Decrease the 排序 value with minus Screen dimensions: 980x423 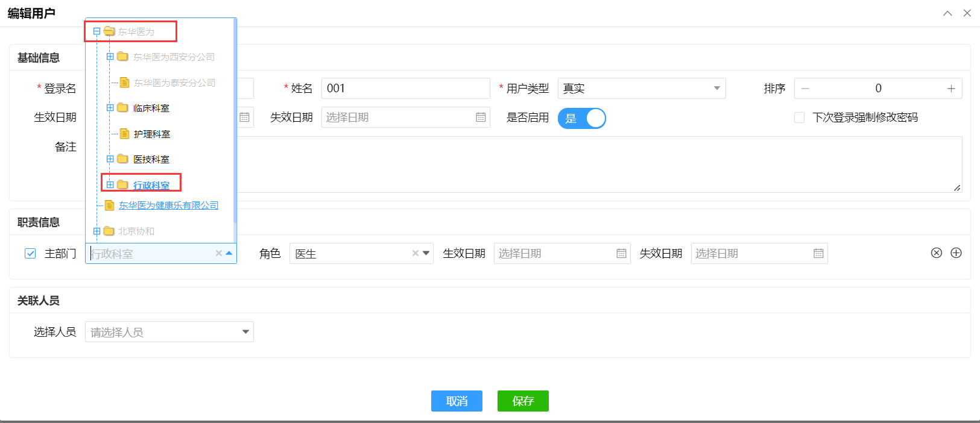click(806, 89)
